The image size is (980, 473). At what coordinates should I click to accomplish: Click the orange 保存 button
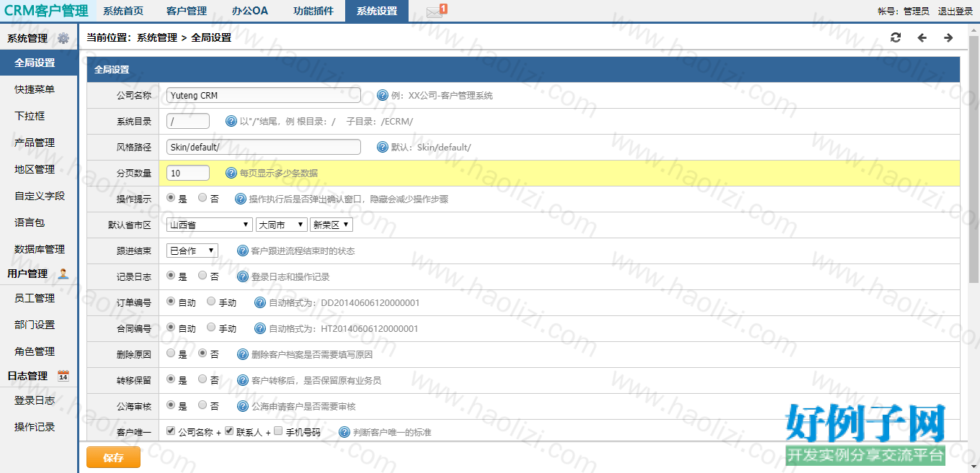click(113, 457)
